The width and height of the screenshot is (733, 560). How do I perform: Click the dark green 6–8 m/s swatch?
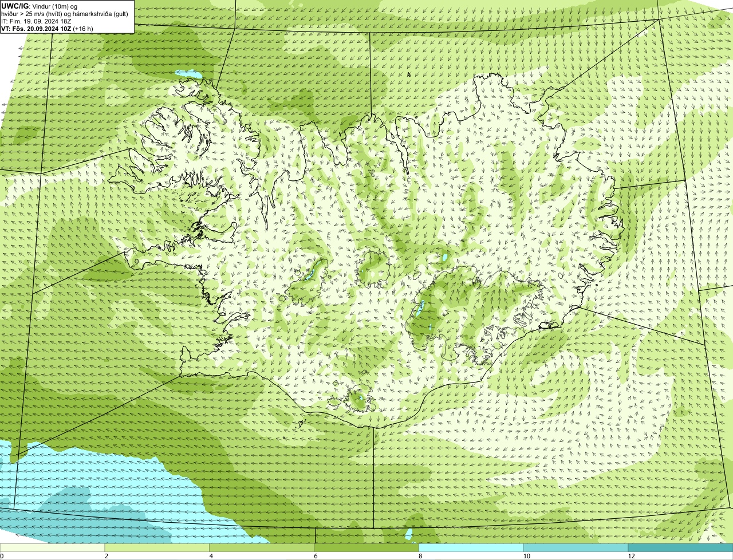point(366,548)
